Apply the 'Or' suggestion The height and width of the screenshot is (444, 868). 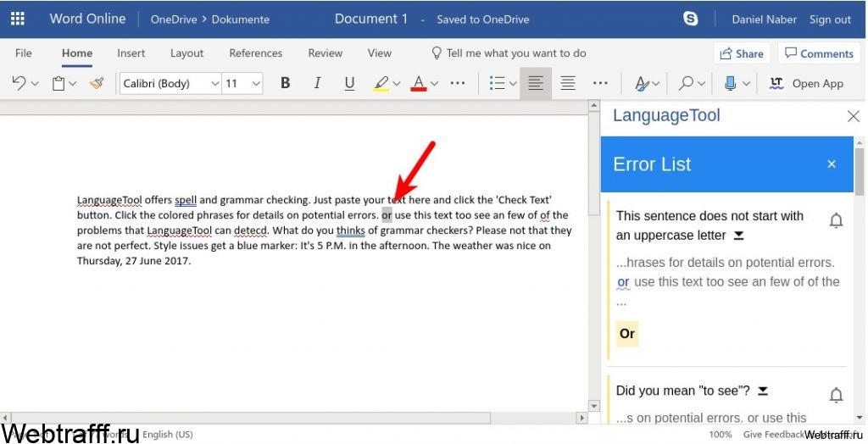pos(627,334)
